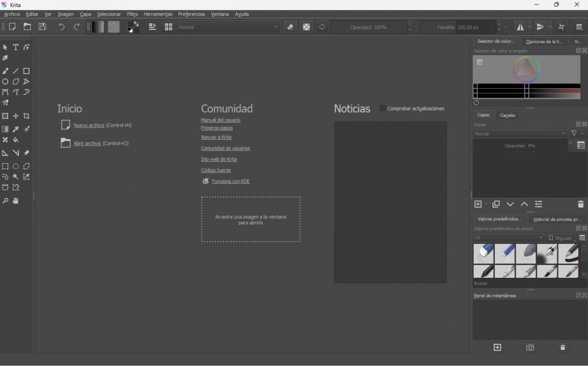This screenshot has height=366, width=588.
Task: Open Manual del usuario link
Action: click(220, 120)
